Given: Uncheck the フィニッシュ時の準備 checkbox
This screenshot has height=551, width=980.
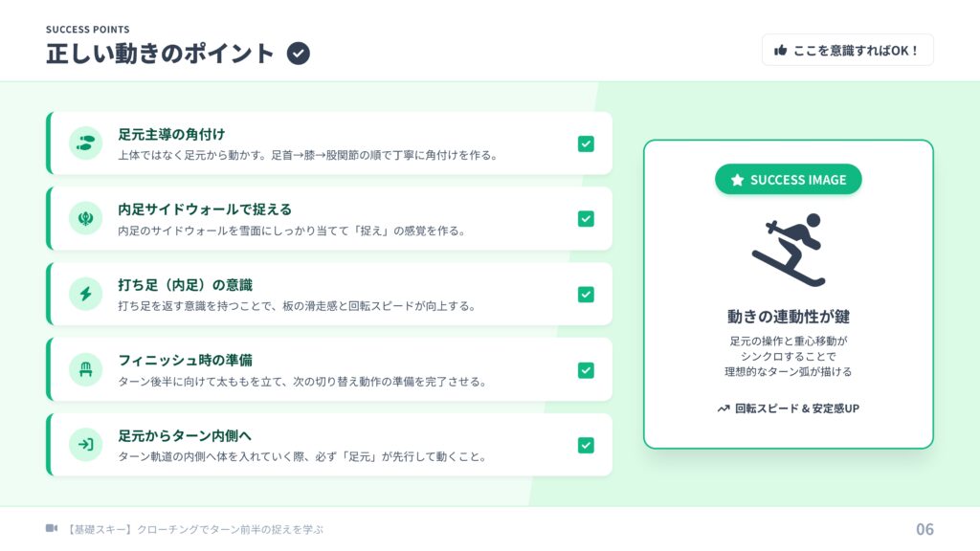Looking at the screenshot, I should (586, 370).
